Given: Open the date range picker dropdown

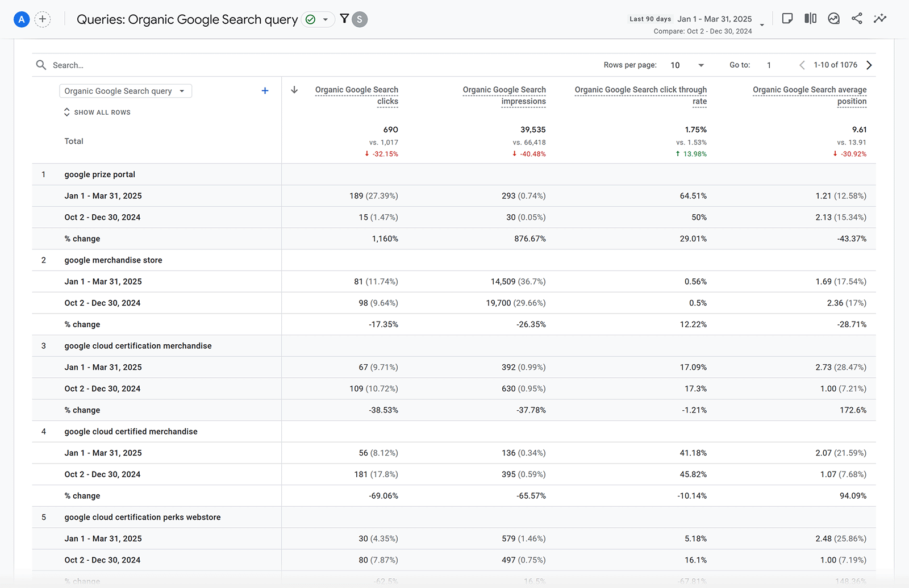Looking at the screenshot, I should 762,25.
